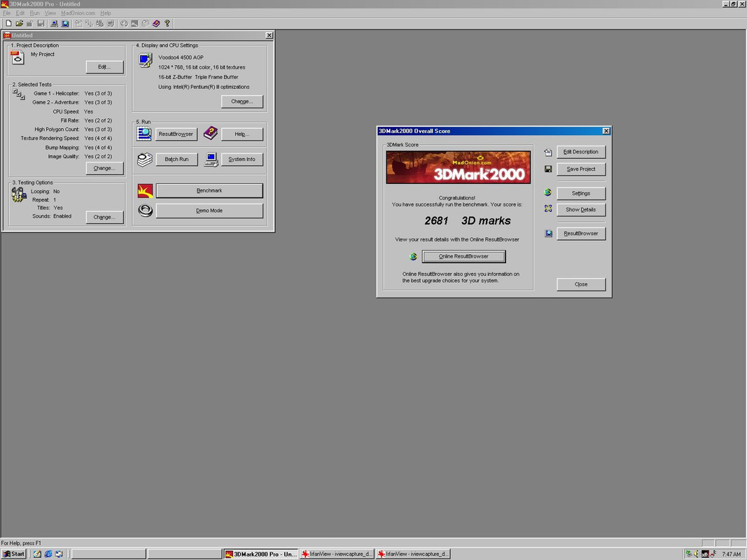
Task: Click the globe icon beside Settings button
Action: [548, 192]
